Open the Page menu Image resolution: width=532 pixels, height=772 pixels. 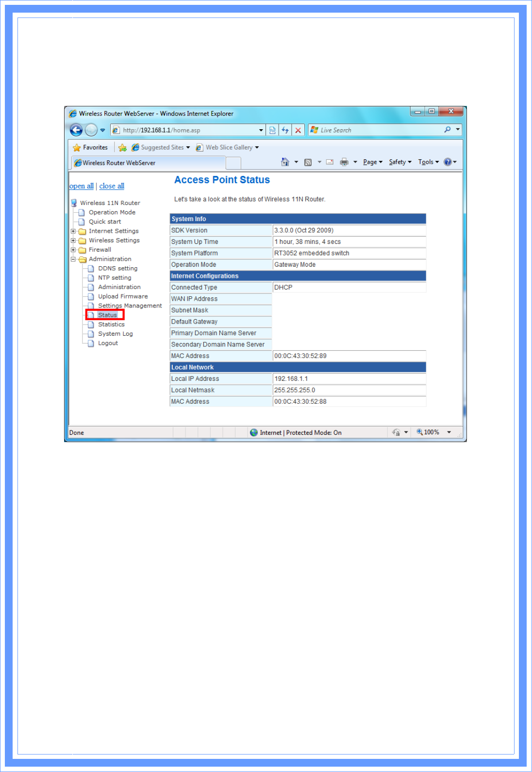coord(373,162)
